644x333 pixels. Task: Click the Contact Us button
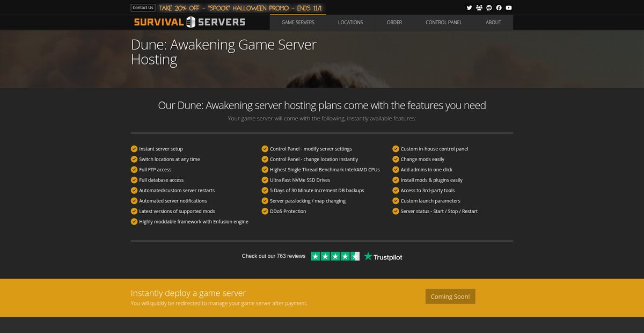click(143, 8)
